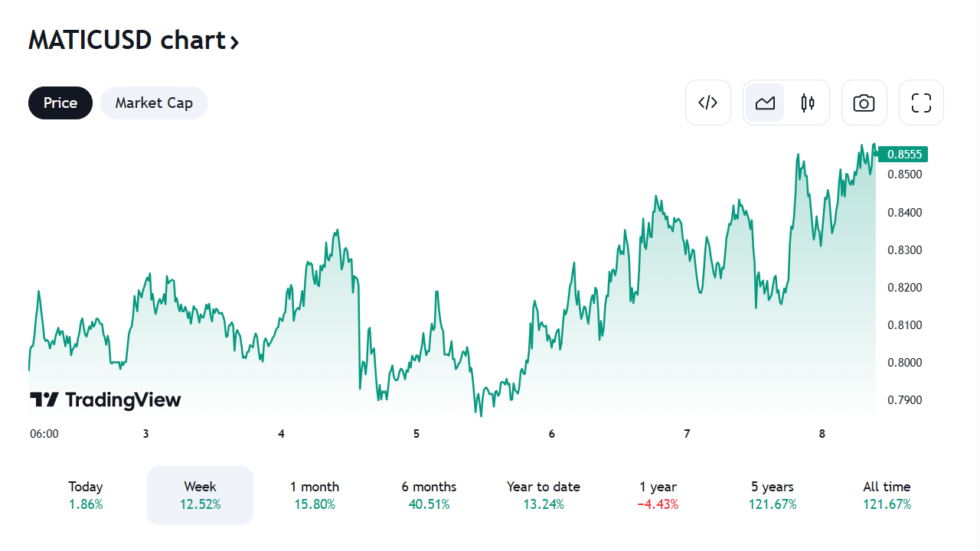Screen dimensions: 980x551
Task: Select the Price toggle
Action: pyautogui.click(x=60, y=103)
